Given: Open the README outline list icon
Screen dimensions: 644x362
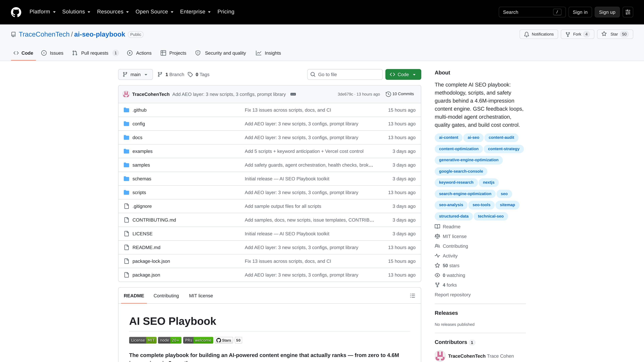Looking at the screenshot, I should point(413,295).
